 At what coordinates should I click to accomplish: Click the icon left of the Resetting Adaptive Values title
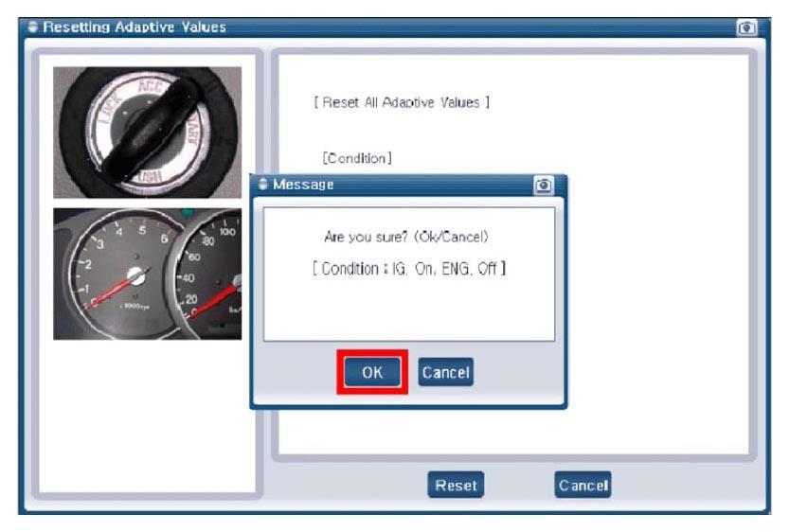[x=31, y=27]
